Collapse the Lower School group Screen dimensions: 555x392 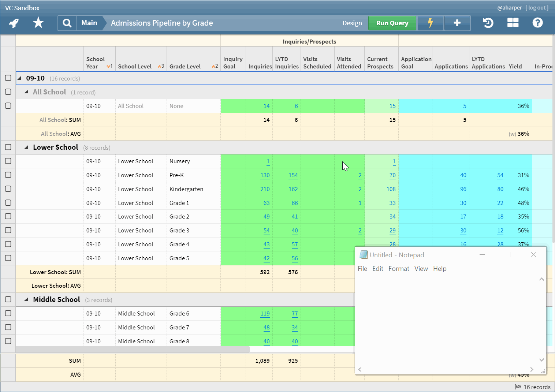tap(26, 147)
